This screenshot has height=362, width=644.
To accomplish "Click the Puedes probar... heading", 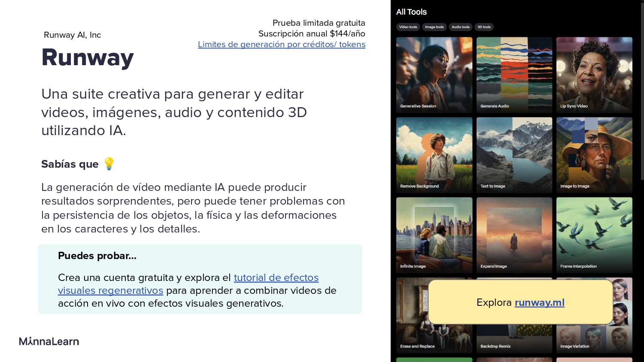I will point(97,256).
